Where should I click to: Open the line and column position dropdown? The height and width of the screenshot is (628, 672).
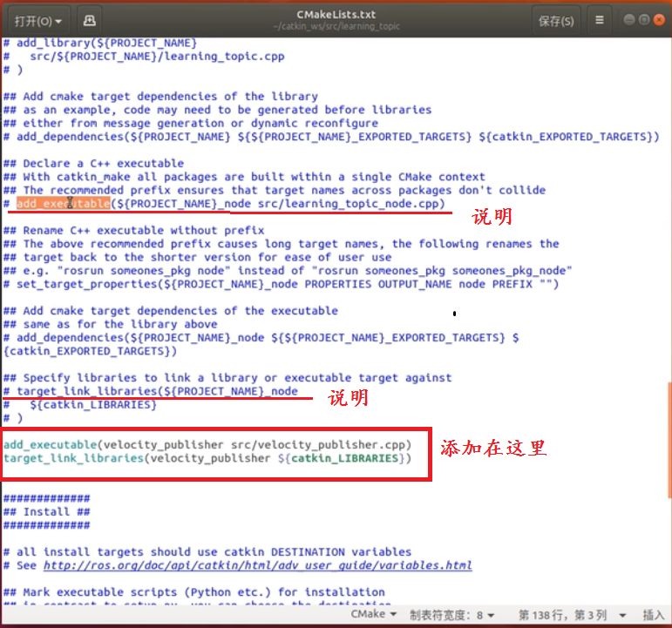(x=572, y=615)
